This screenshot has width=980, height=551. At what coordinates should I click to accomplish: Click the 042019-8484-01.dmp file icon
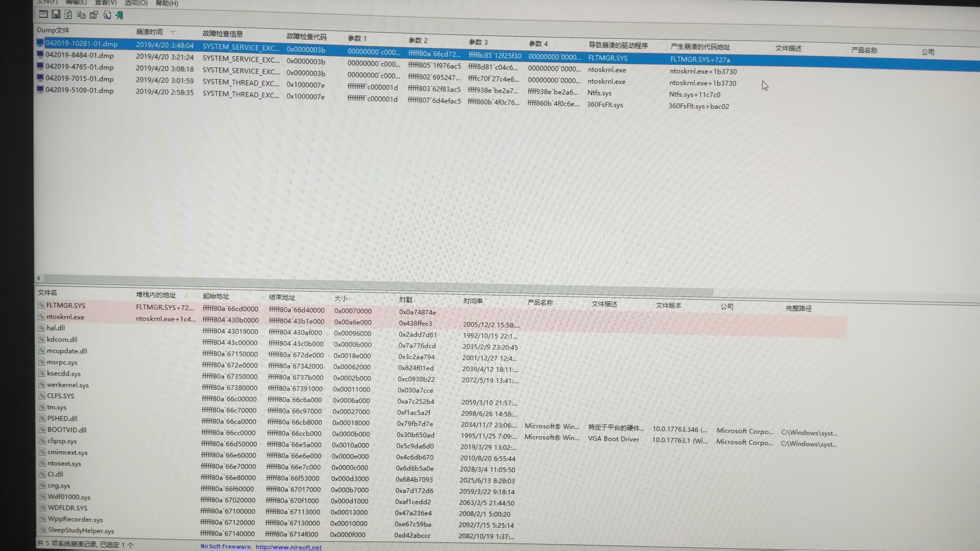pos(40,54)
